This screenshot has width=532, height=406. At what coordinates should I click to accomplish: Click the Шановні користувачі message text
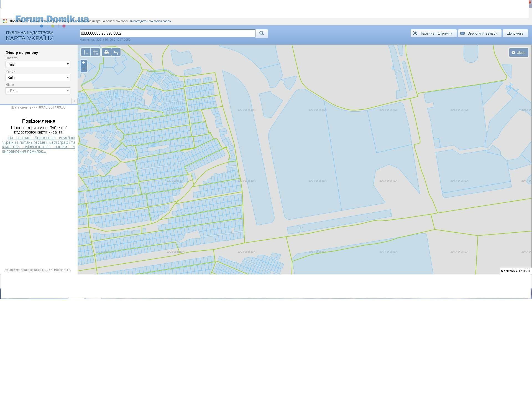coord(39,130)
